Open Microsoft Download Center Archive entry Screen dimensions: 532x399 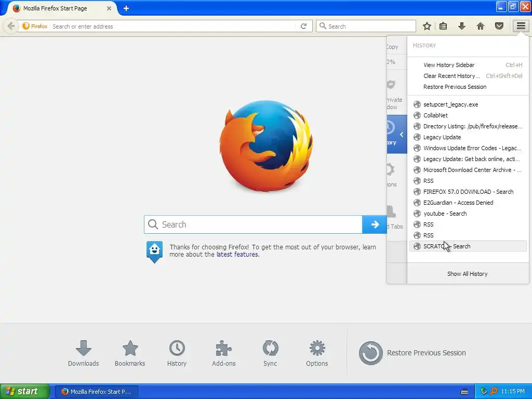click(468, 170)
